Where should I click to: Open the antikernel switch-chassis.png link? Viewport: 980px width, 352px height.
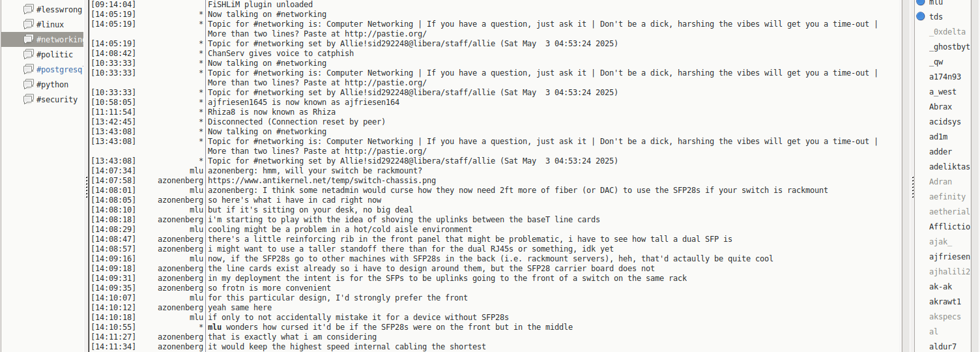click(x=322, y=181)
